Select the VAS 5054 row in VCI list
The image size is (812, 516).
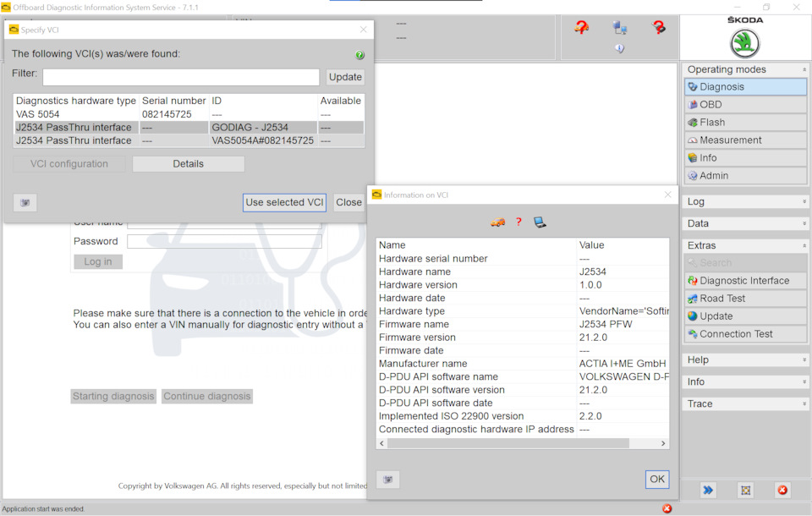pyautogui.click(x=189, y=114)
